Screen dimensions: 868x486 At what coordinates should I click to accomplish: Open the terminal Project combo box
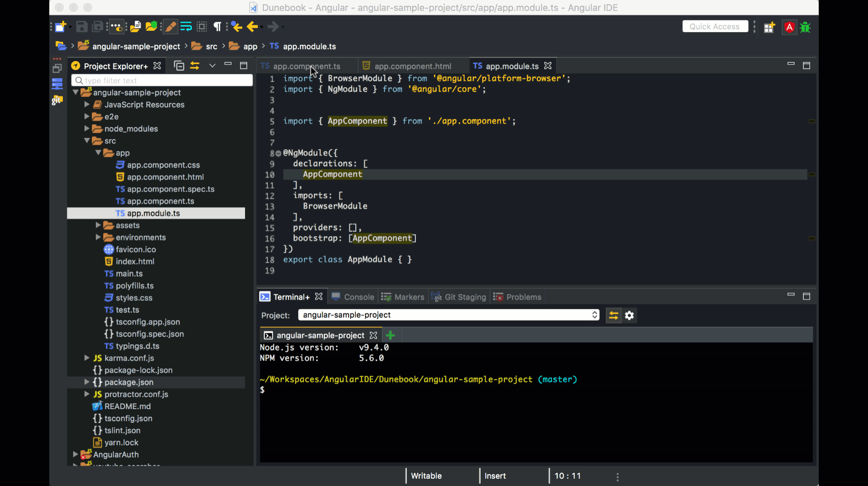click(448, 315)
